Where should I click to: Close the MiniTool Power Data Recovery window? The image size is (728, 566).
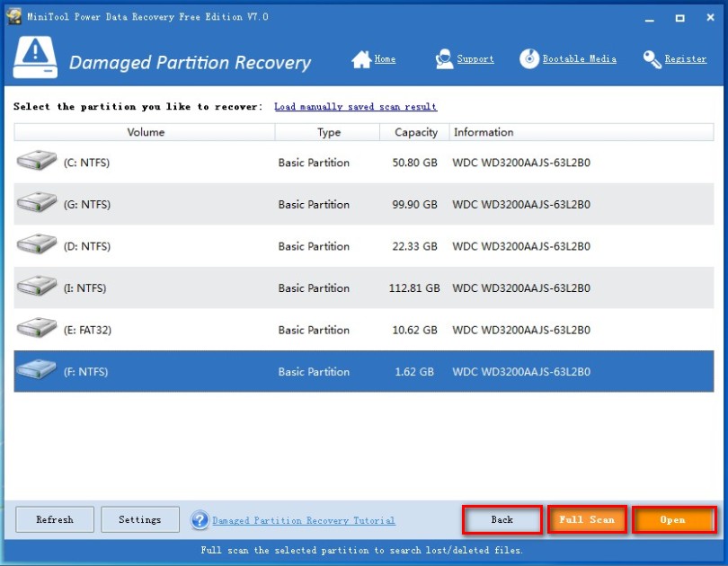(710, 18)
